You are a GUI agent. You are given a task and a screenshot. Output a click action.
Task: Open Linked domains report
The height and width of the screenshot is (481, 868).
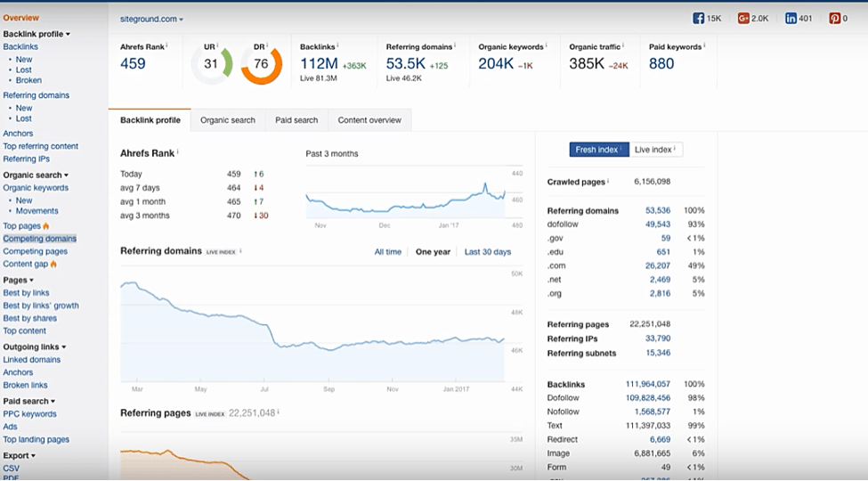31,360
